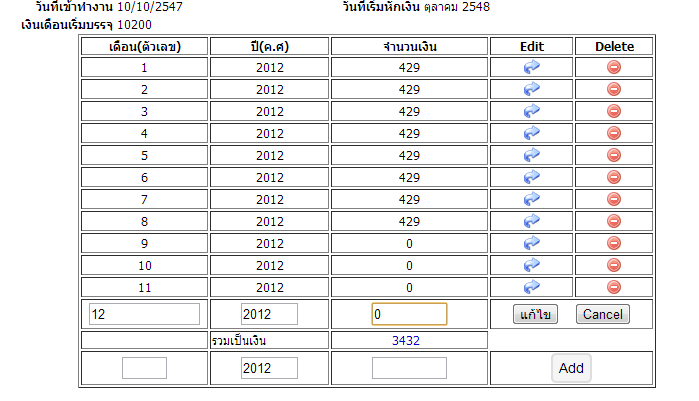The height and width of the screenshot is (401, 699).
Task: Click the edit arrow for month 3
Action: 531,111
